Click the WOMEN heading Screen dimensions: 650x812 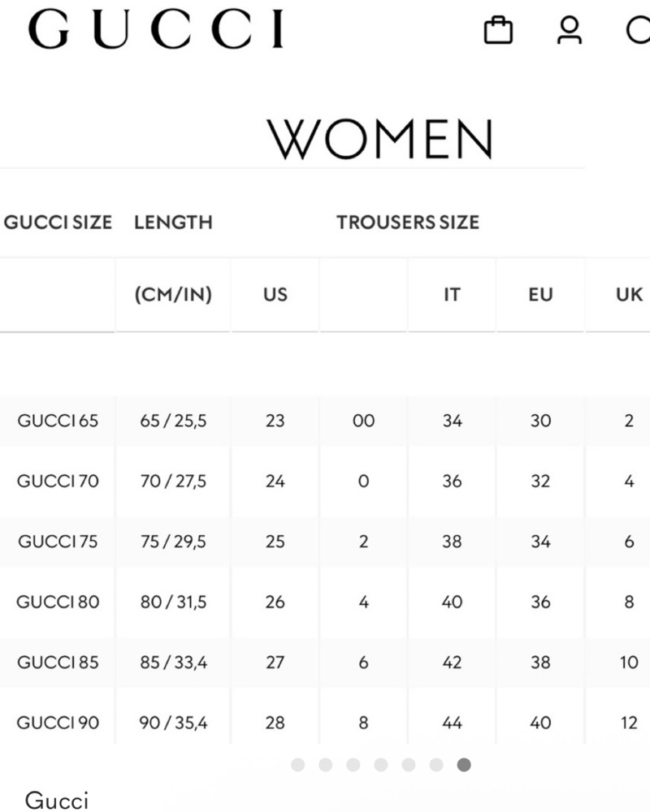(x=380, y=139)
